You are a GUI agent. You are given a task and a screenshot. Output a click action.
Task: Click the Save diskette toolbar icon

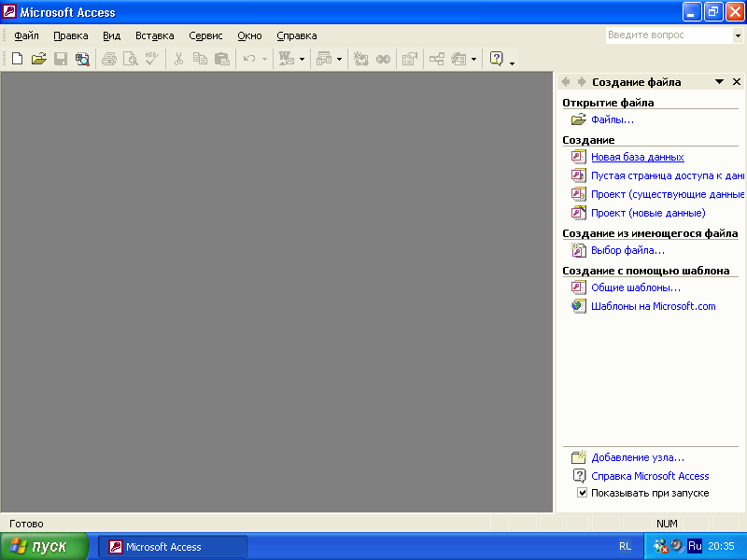61,59
